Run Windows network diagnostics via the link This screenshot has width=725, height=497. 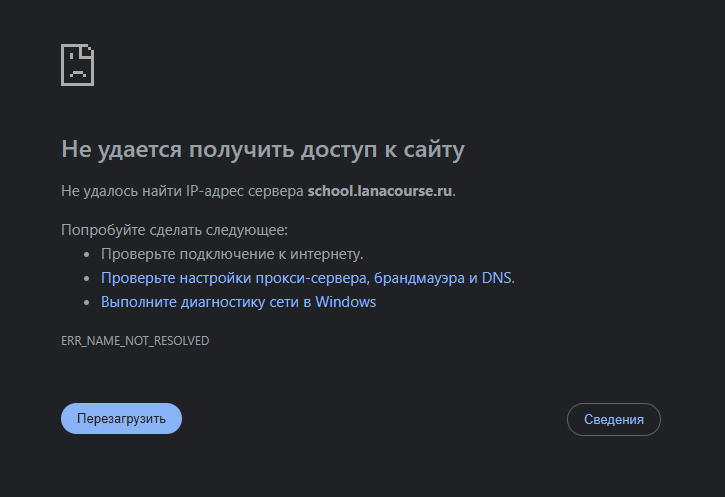tap(238, 302)
